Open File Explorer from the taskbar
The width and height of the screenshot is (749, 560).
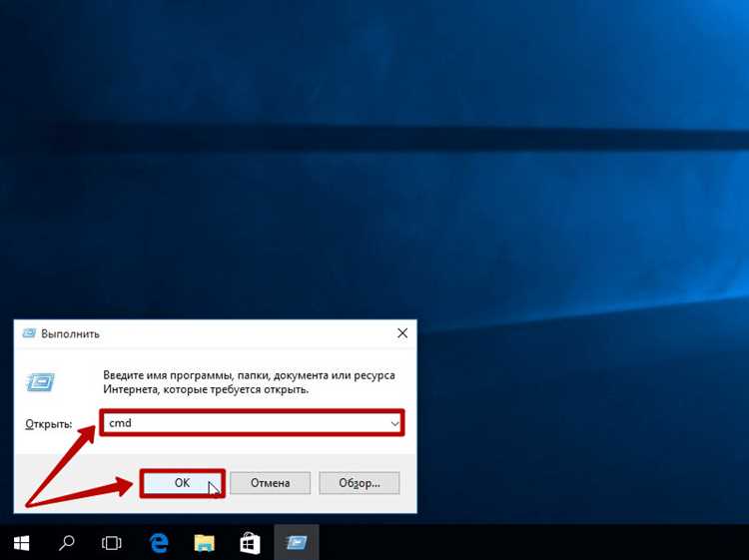(x=205, y=543)
